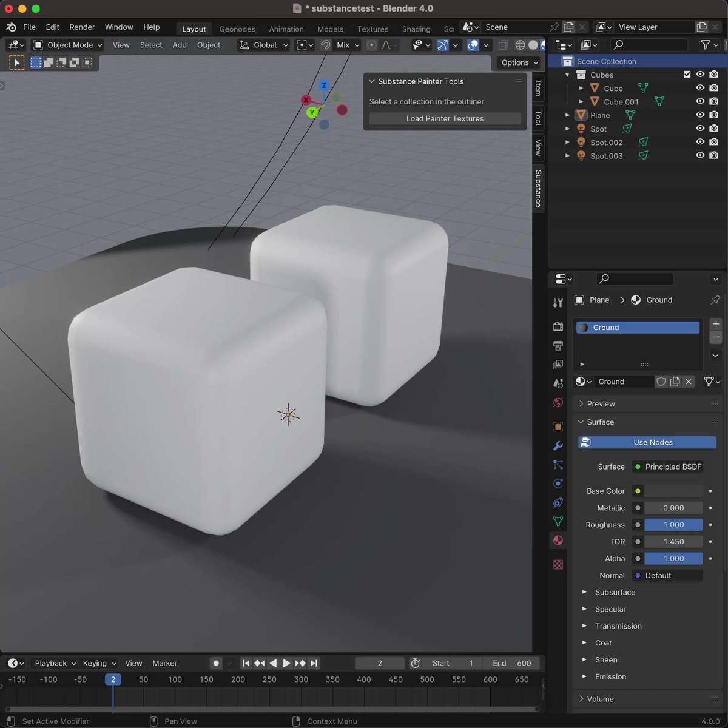
Task: Expand the Volume panel
Action: click(600, 699)
